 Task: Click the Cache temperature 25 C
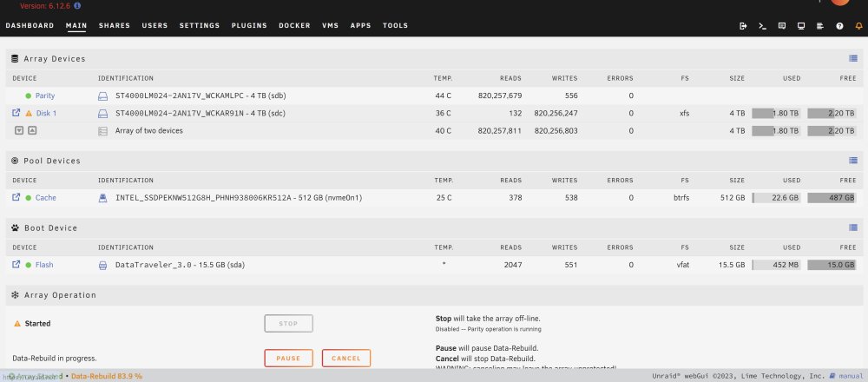443,198
